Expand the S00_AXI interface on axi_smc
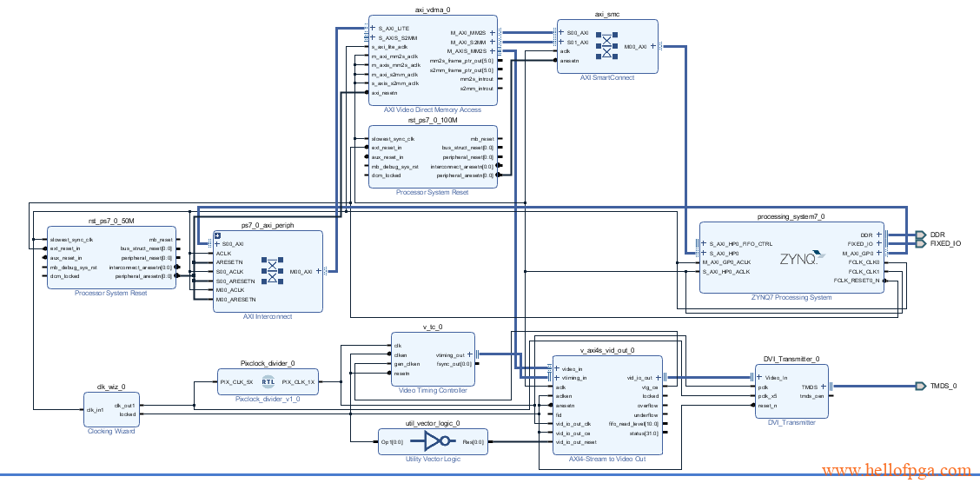The width and height of the screenshot is (980, 483). click(561, 33)
